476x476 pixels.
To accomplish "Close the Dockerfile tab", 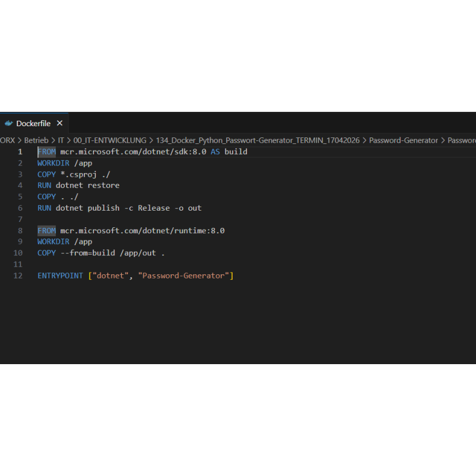I will click(x=59, y=123).
